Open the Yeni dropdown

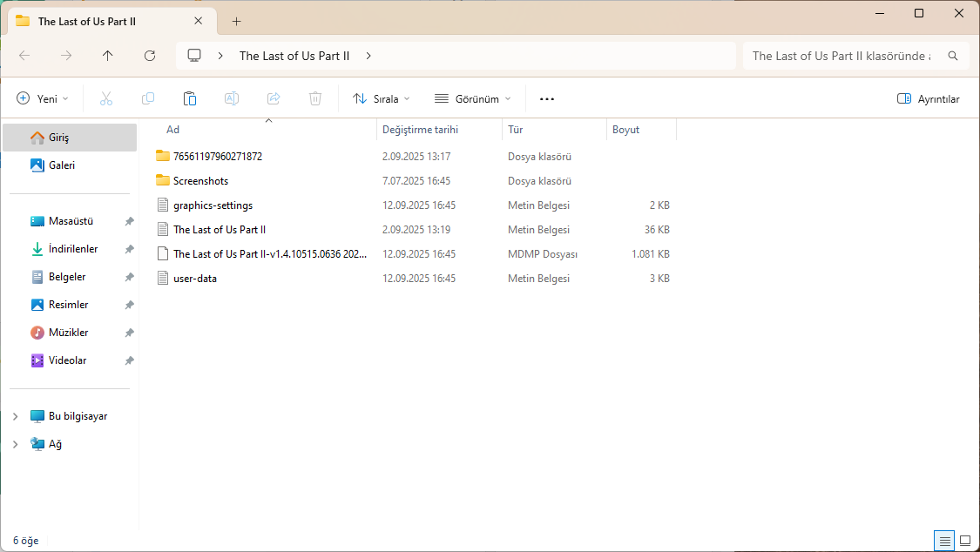click(x=43, y=98)
